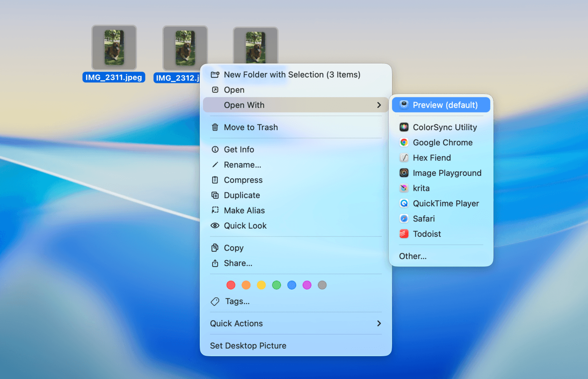Screen dimensions: 588x379
Task: Choose Set Desktop Picture
Action: pyautogui.click(x=296, y=346)
